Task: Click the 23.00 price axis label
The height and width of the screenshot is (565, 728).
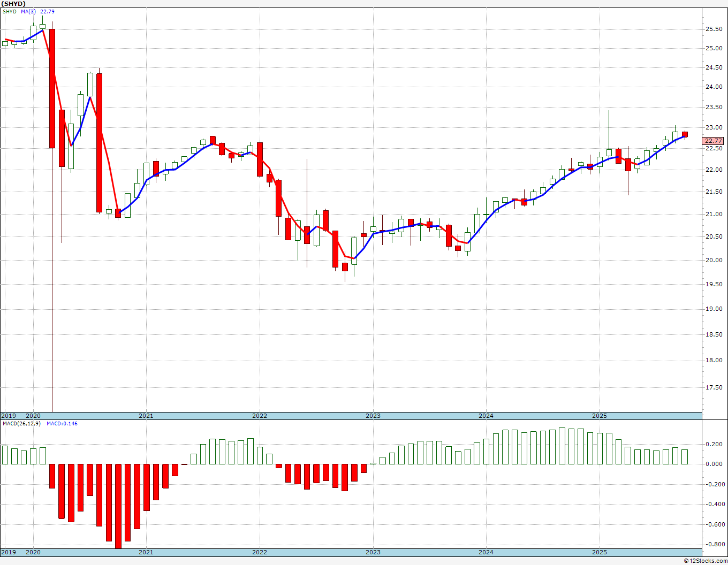Action: click(714, 128)
